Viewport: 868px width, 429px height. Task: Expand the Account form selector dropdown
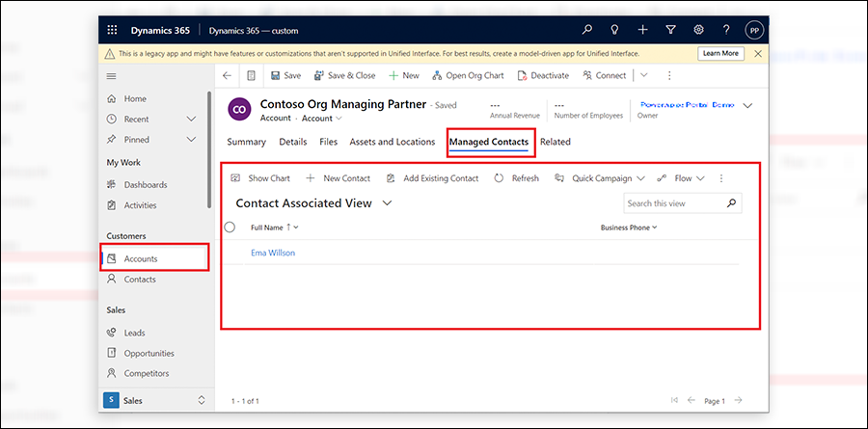321,119
